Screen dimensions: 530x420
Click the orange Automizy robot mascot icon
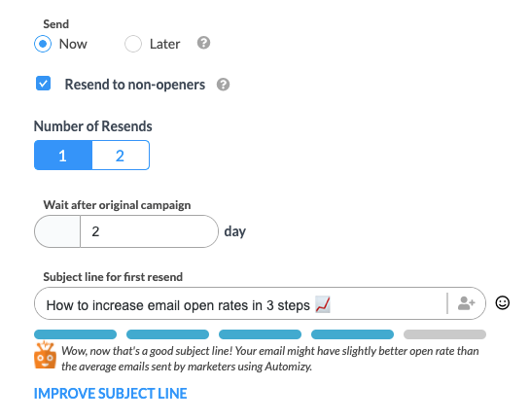[45, 355]
